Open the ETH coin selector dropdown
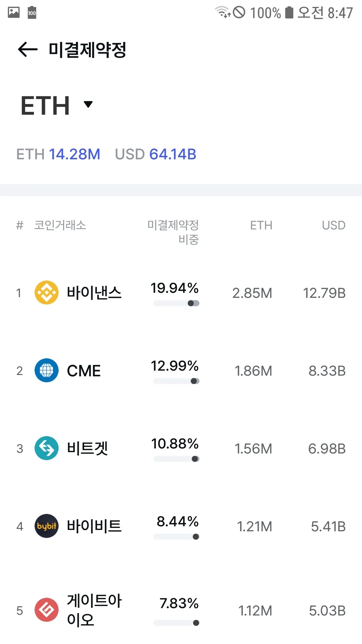The height and width of the screenshot is (644, 362). point(88,105)
